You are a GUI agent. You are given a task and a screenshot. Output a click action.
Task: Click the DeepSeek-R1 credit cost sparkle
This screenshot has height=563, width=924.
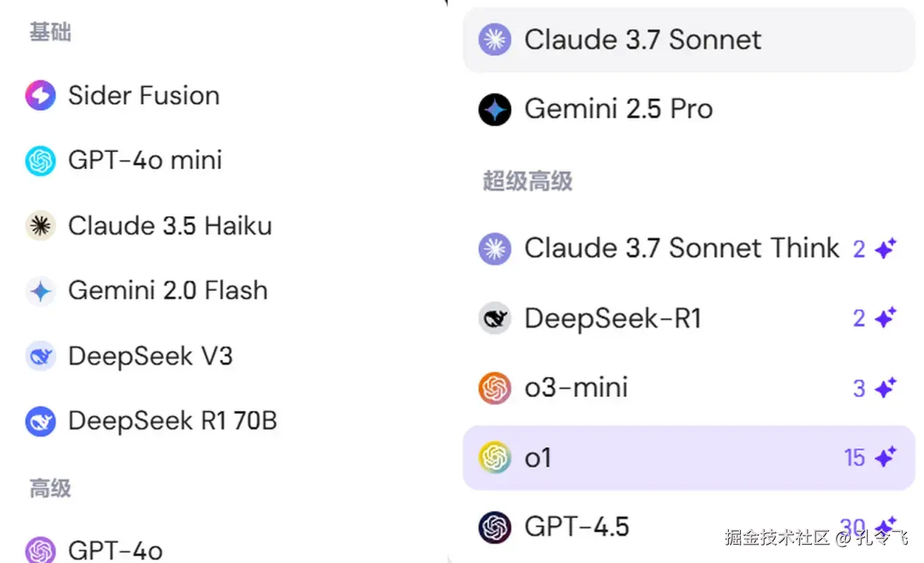(x=885, y=318)
